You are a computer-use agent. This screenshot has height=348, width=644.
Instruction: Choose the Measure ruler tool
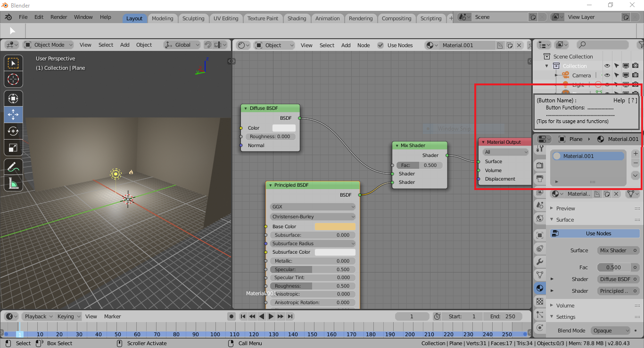13,183
